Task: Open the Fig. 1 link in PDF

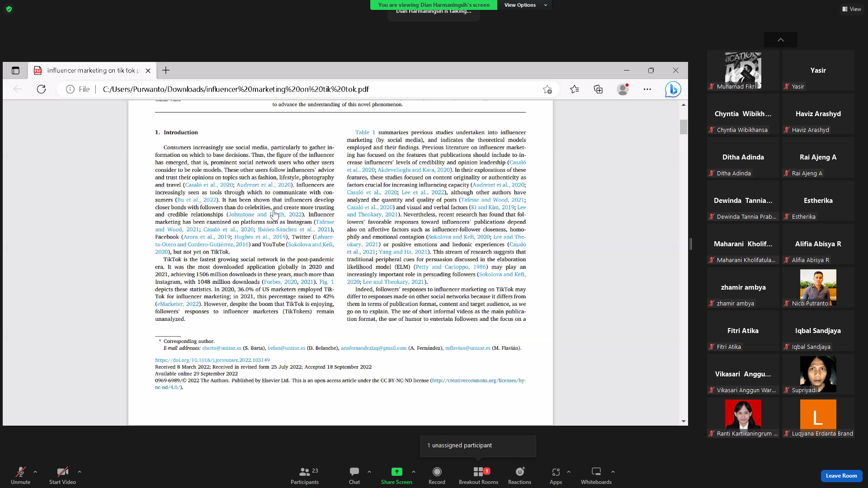Action: pyautogui.click(x=326, y=282)
